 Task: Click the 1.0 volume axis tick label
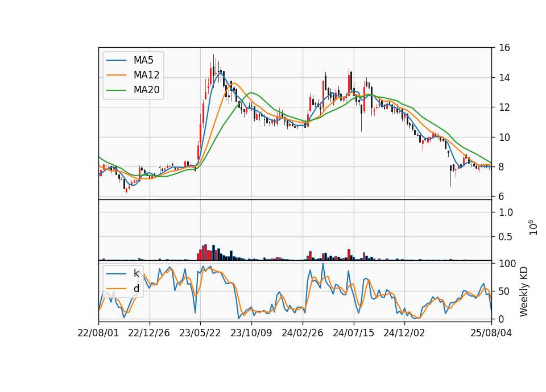(x=506, y=212)
